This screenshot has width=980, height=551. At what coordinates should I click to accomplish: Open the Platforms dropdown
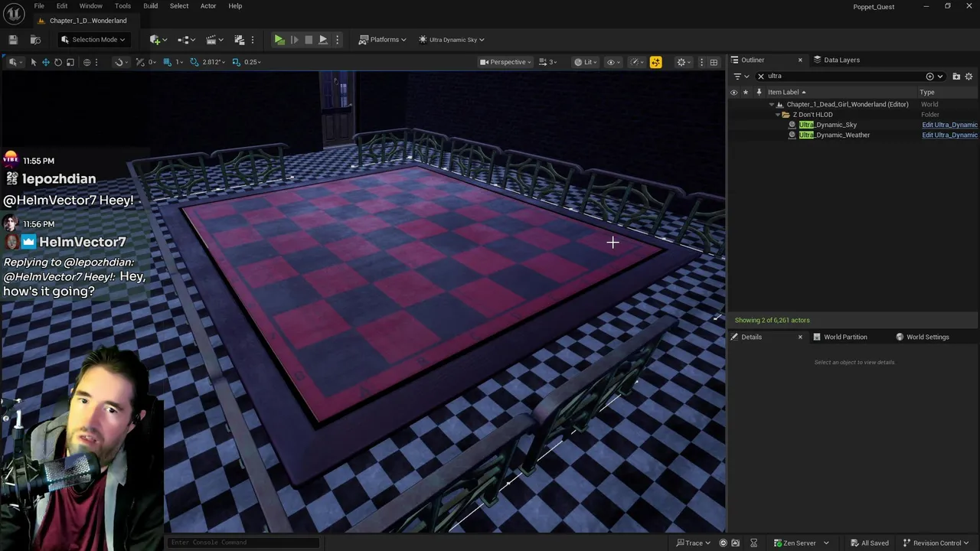pos(383,40)
